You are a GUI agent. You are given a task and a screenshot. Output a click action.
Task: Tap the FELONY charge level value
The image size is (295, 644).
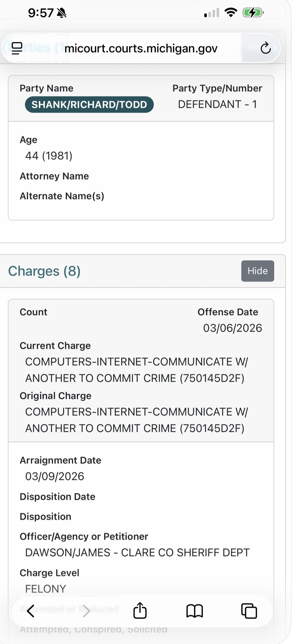point(46,589)
